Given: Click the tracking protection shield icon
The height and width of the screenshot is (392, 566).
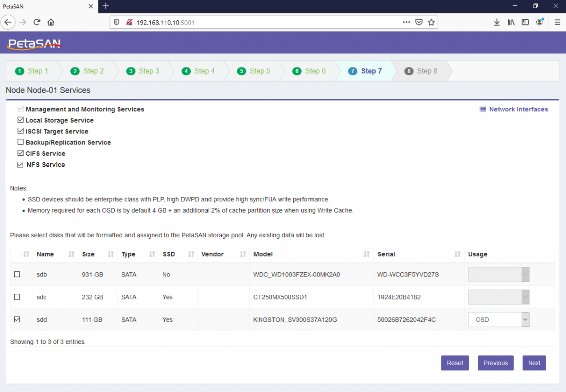Looking at the screenshot, I should click(116, 22).
